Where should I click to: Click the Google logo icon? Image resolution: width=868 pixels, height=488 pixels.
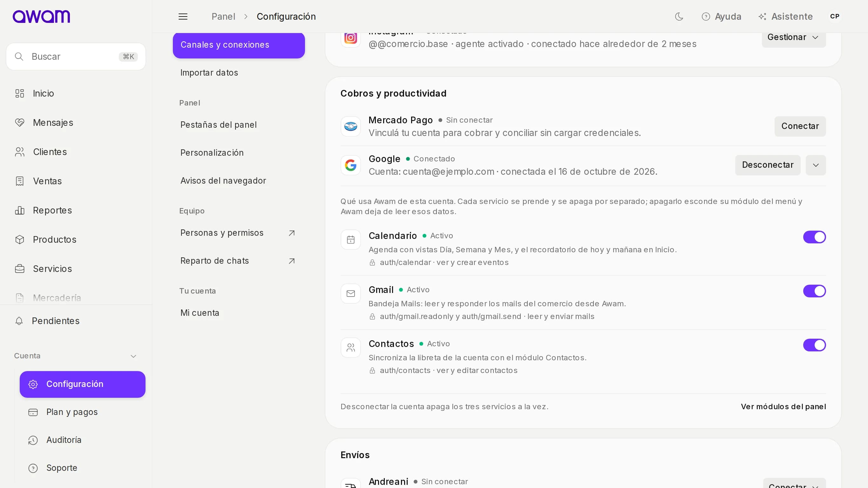350,165
